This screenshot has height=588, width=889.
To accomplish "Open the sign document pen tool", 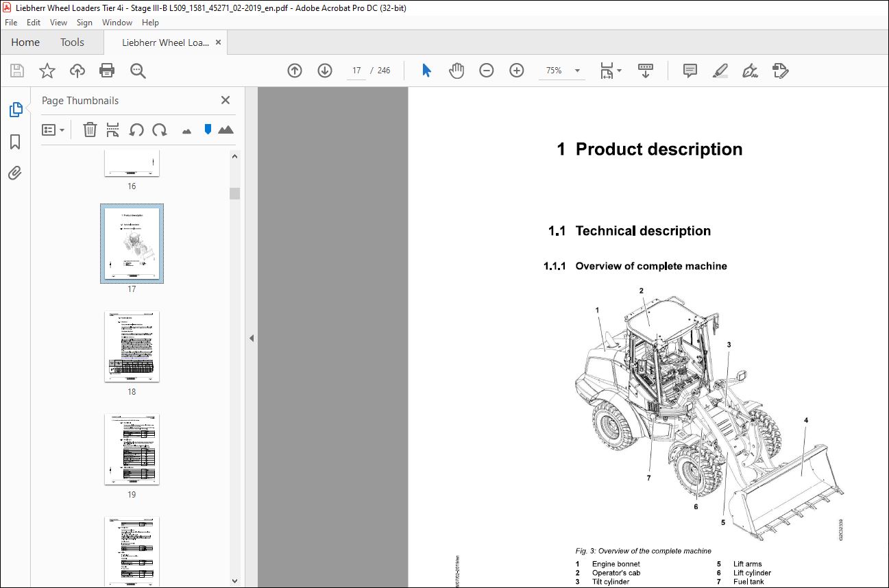I will (750, 71).
